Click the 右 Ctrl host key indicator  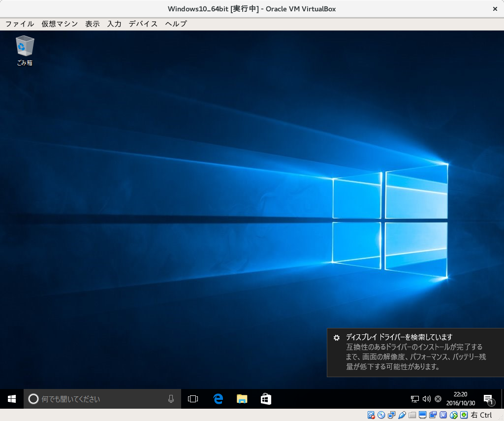click(481, 415)
